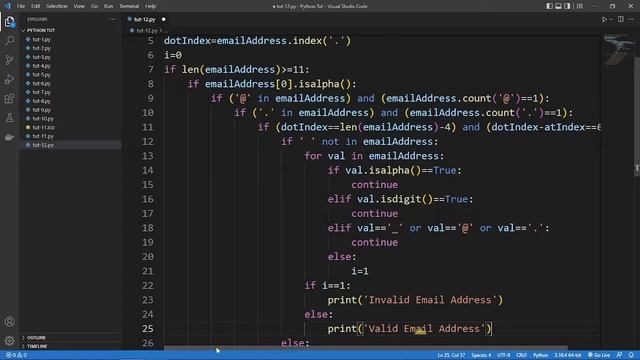Select tut-12.py in the explorer
This screenshot has height=360, width=640.
click(43, 145)
